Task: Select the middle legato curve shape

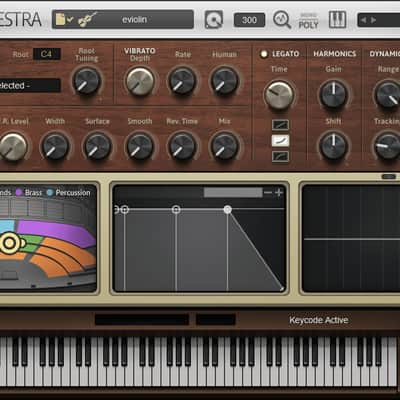Action: point(280,141)
